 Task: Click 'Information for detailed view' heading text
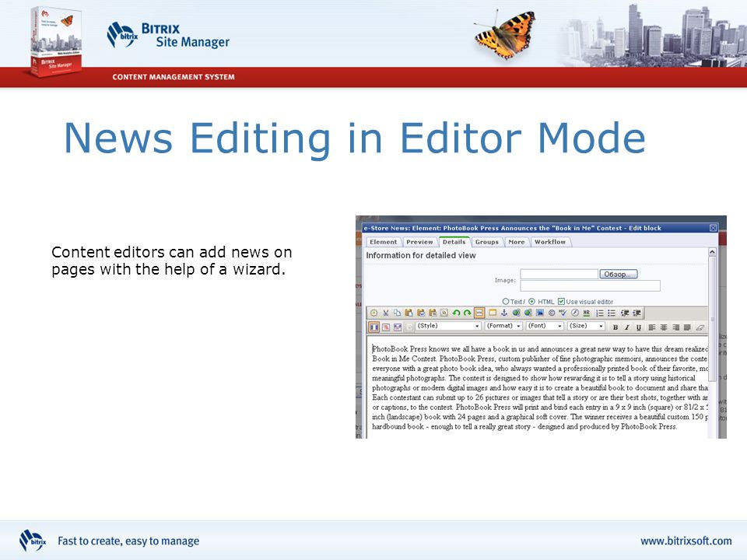421,255
